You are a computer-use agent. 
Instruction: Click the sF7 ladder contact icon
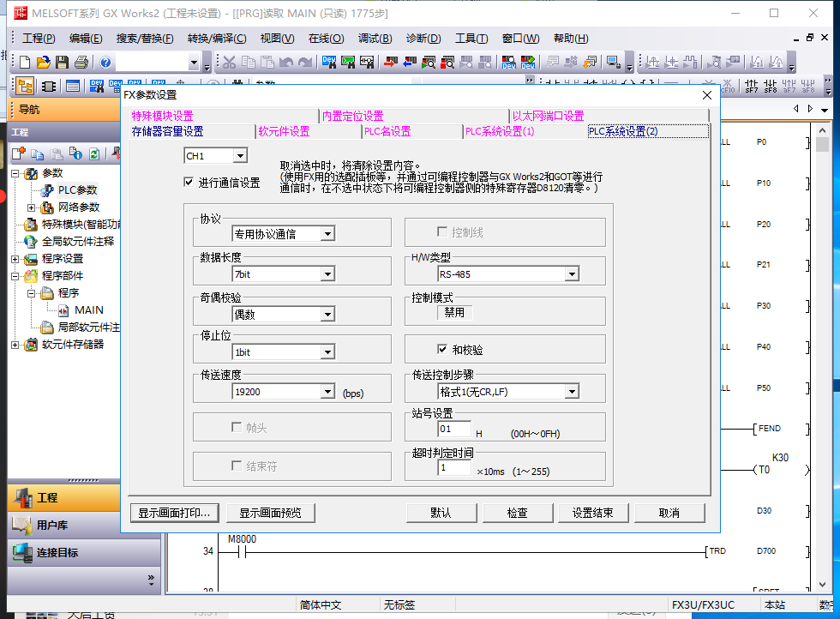[x=752, y=86]
